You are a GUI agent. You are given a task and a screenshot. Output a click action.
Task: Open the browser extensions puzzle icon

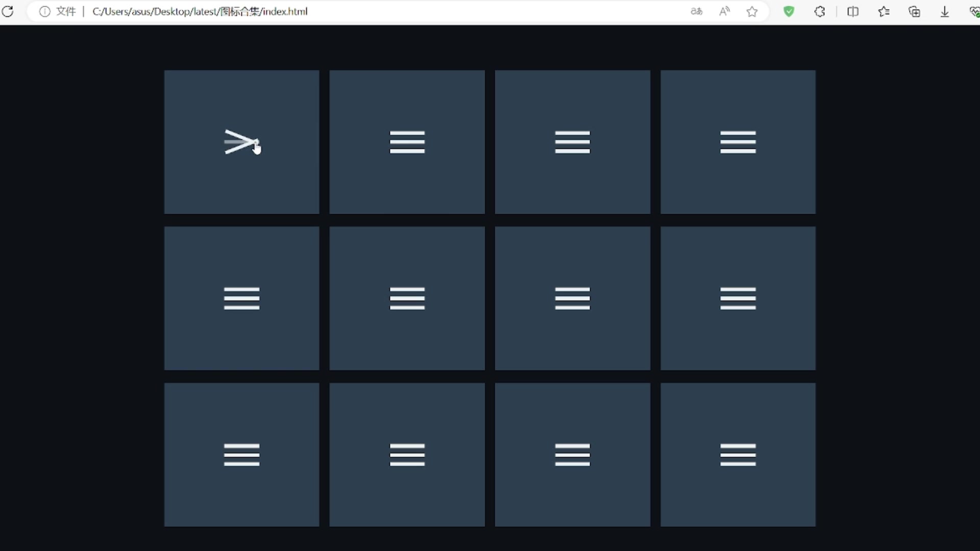click(820, 11)
